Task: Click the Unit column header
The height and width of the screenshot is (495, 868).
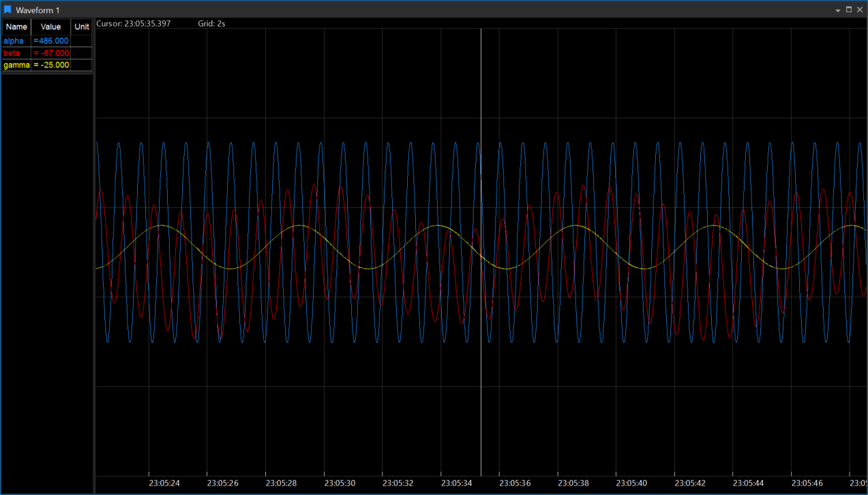Action: [81, 27]
